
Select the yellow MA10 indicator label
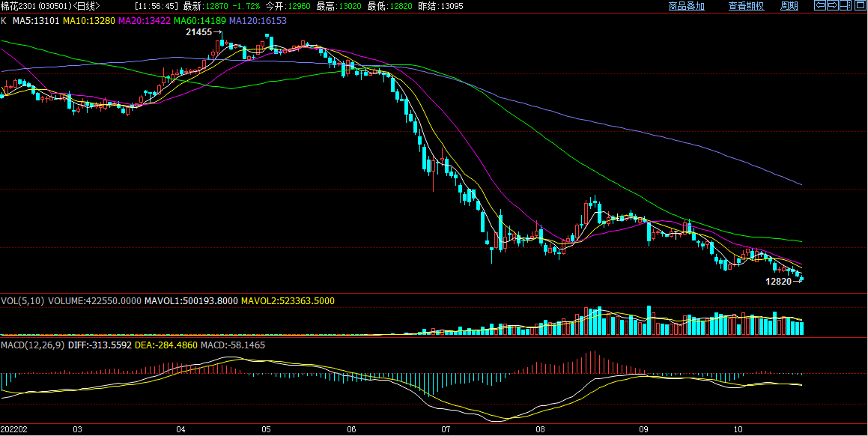pos(88,21)
